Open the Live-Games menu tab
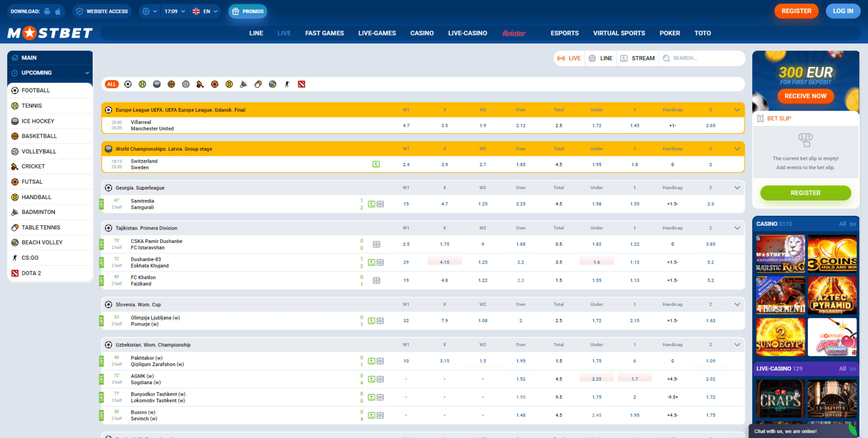 point(377,33)
